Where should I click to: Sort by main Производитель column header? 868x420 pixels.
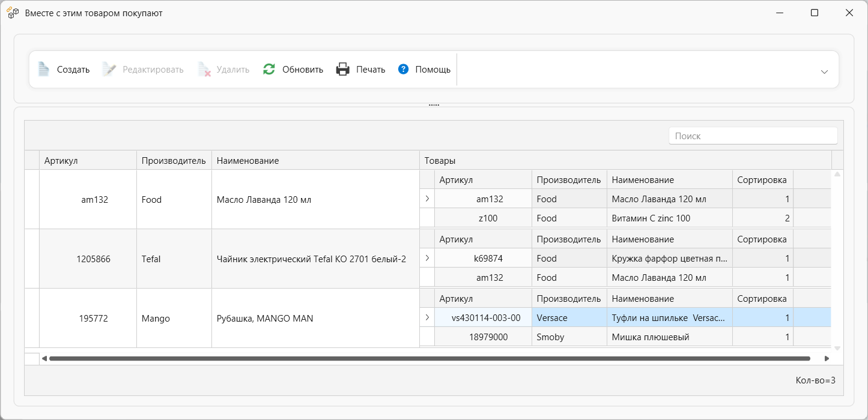coord(174,160)
